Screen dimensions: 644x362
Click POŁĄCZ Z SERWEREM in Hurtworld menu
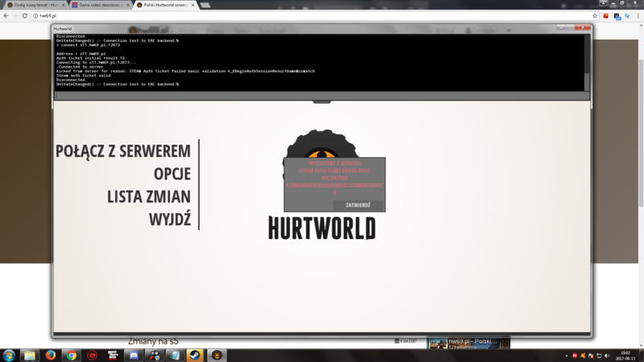tap(123, 151)
